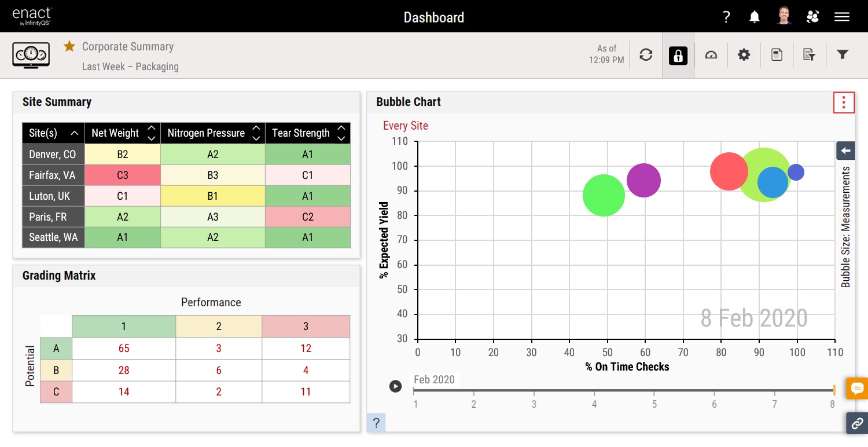
Task: Toggle the dashboard lock button
Action: click(x=678, y=55)
